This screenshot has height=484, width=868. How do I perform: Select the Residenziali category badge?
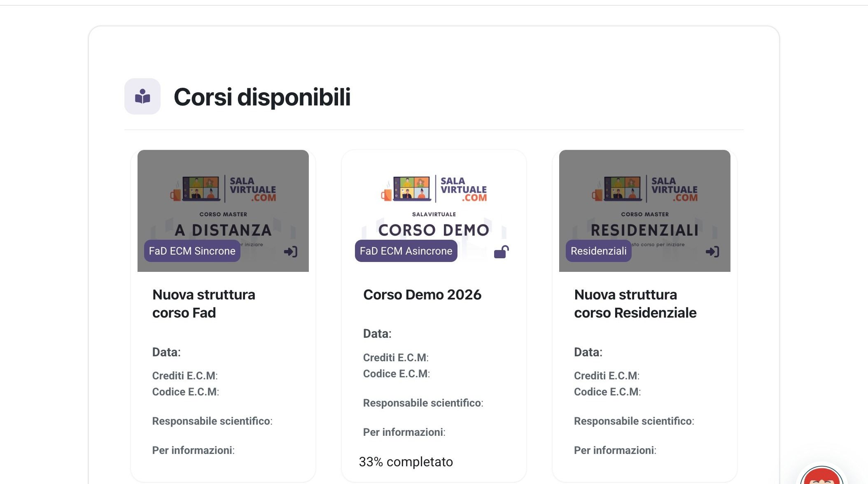coord(599,251)
